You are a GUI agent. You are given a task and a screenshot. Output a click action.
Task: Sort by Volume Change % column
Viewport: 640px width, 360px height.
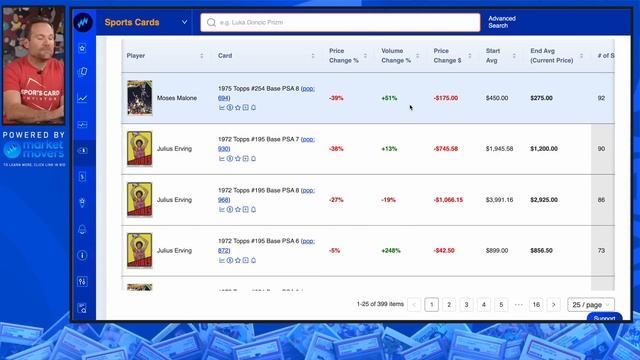[x=418, y=56]
